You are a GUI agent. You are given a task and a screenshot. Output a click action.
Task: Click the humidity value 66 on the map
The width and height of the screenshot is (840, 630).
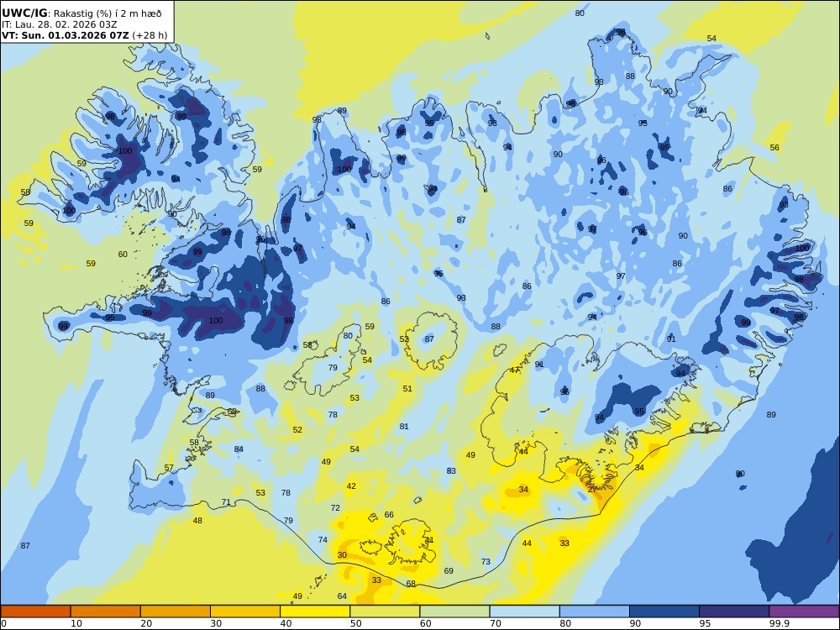pos(389,514)
